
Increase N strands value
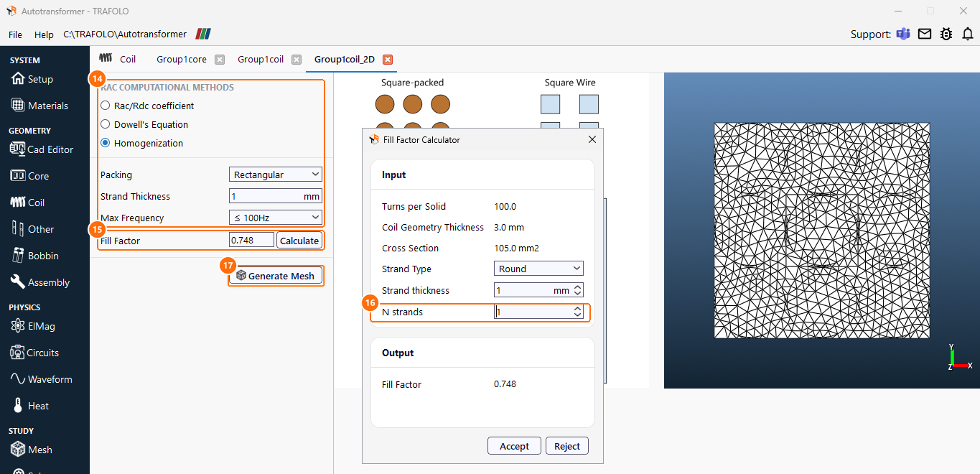pos(578,309)
